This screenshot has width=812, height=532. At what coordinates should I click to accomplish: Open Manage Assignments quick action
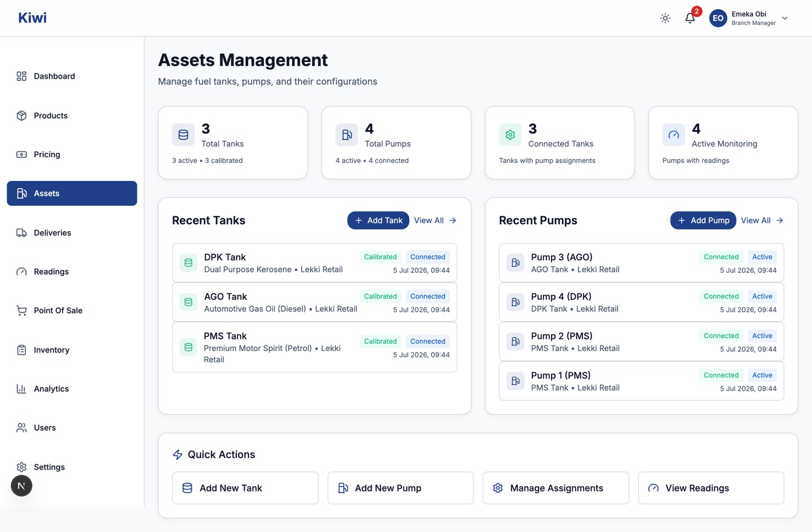[x=556, y=488]
